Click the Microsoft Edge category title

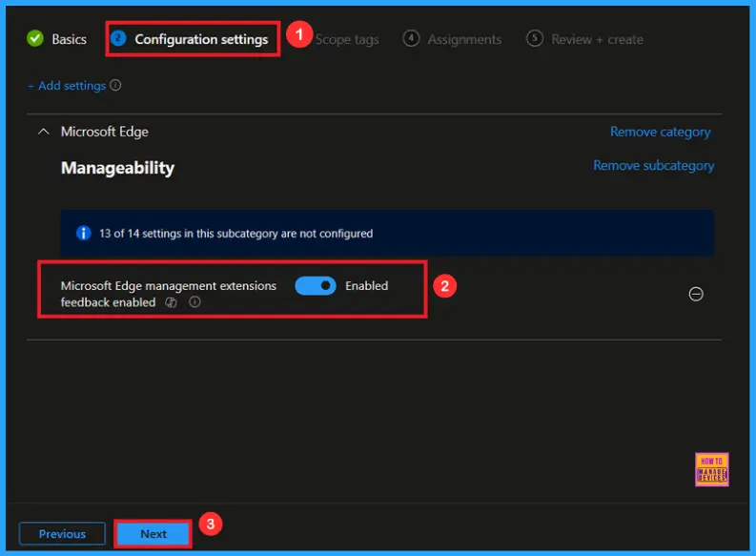[x=105, y=132]
